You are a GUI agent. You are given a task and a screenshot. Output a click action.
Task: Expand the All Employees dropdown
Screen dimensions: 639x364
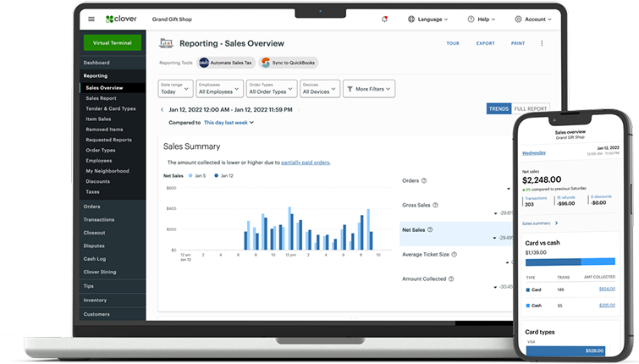click(x=218, y=88)
